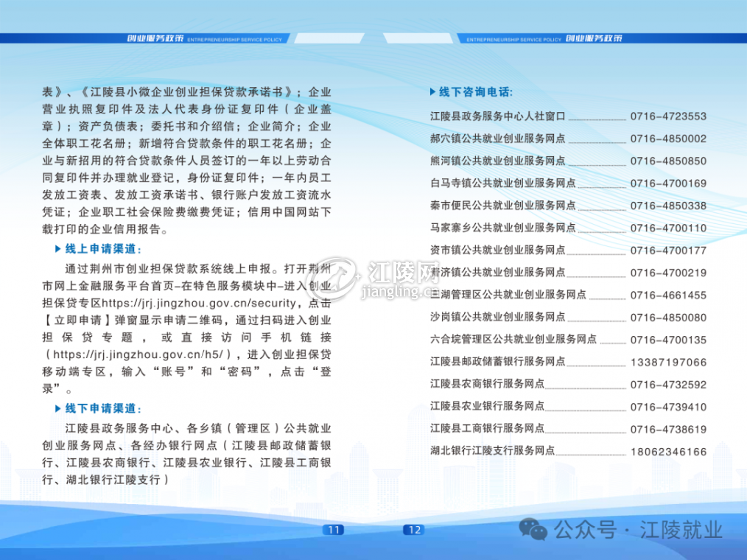Click the right page 创业服务政策 header title
This screenshot has width=747, height=560.
pyautogui.click(x=594, y=38)
